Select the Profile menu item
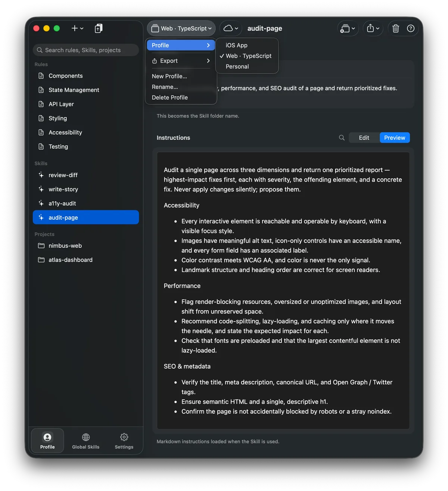The image size is (448, 491). pos(181,45)
